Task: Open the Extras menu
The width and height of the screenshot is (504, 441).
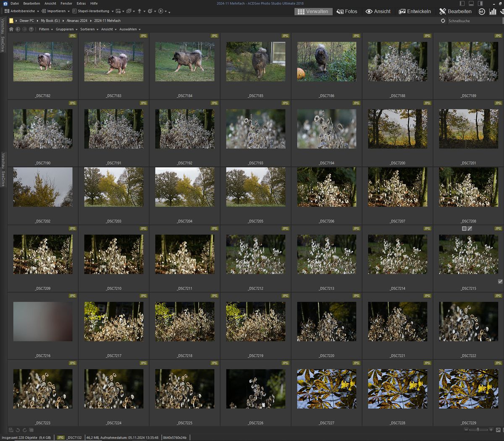Action: point(81,3)
